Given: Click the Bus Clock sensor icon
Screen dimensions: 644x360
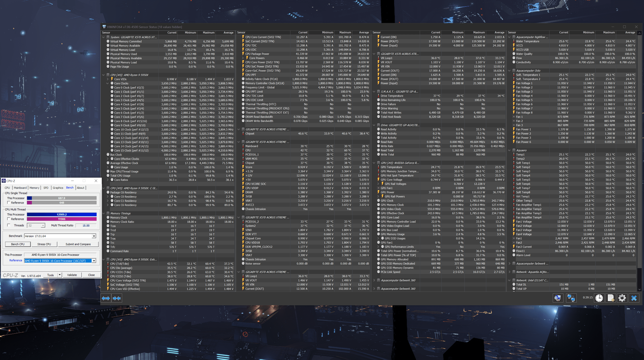Looking at the screenshot, I should click(108, 155).
